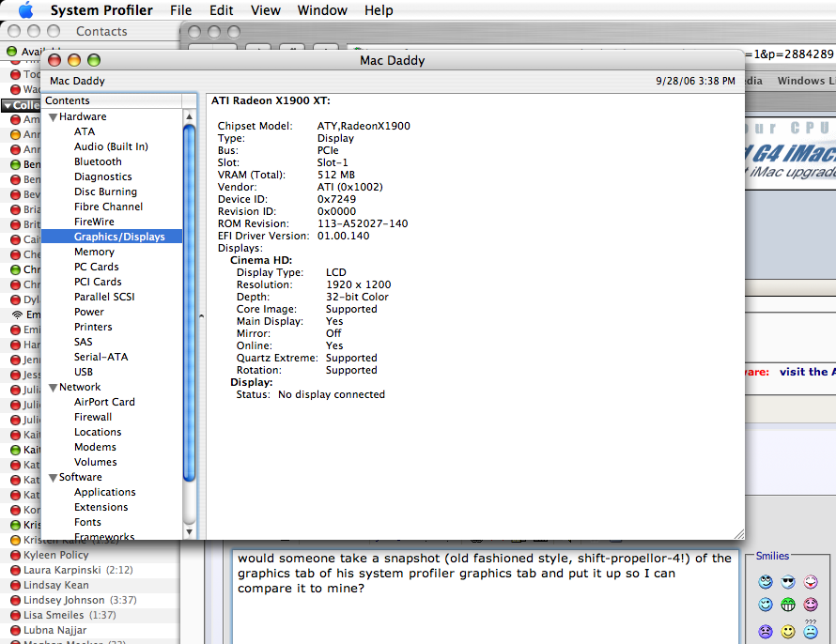Click the split pane divider handle
836x644 pixels.
tap(202, 316)
